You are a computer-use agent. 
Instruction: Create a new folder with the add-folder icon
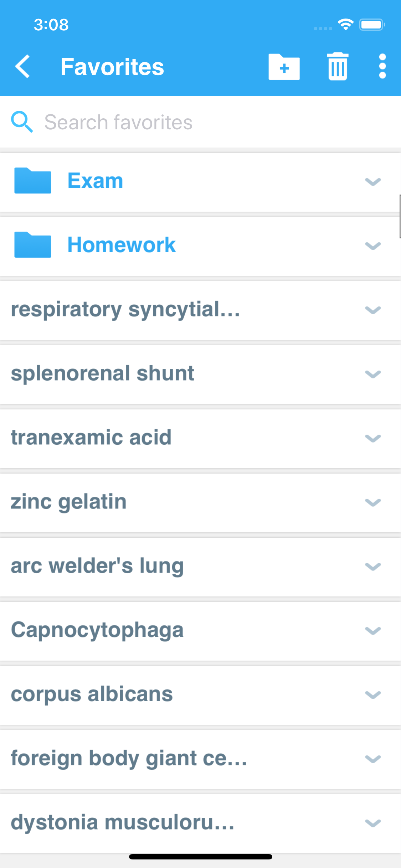pos(284,67)
